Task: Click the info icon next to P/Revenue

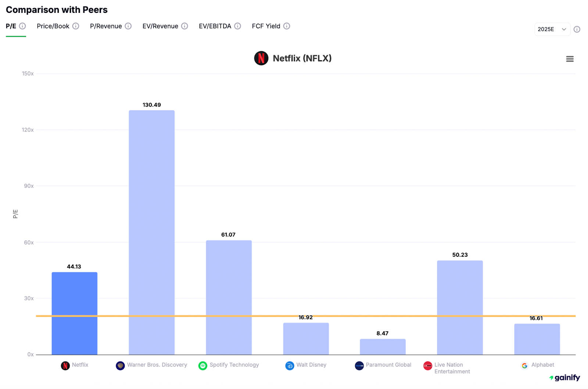Action: point(128,26)
